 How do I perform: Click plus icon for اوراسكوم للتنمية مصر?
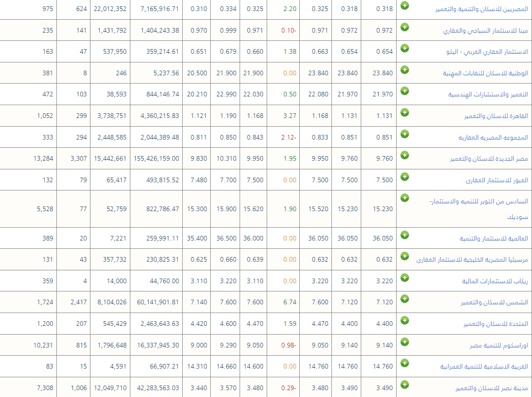(404, 341)
